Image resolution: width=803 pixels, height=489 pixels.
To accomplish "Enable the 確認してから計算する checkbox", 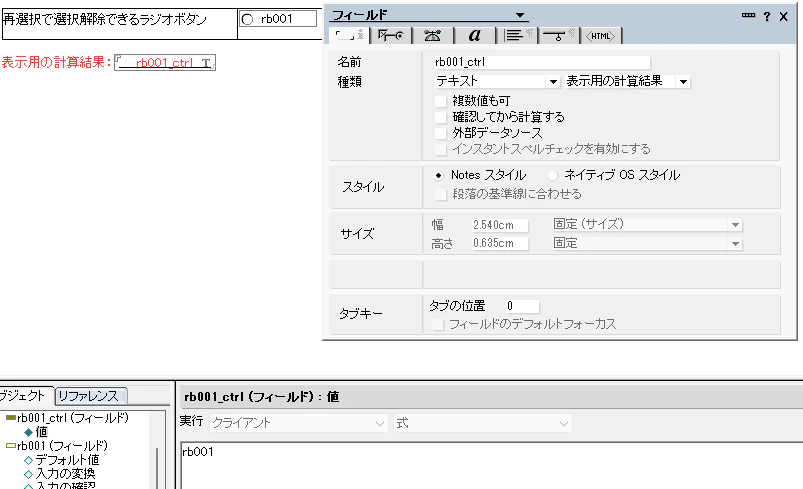I will tap(440, 117).
